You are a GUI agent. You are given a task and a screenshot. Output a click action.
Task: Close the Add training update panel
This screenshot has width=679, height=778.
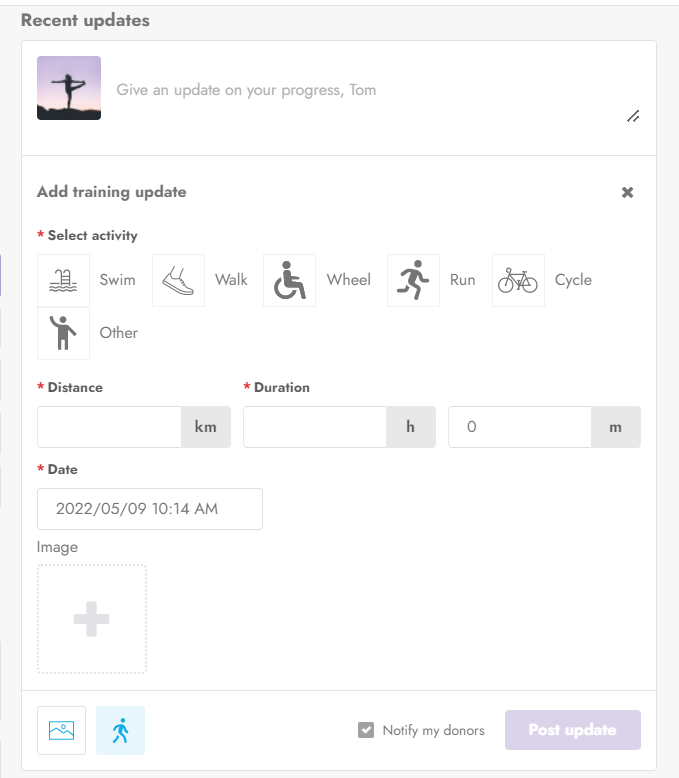click(627, 193)
